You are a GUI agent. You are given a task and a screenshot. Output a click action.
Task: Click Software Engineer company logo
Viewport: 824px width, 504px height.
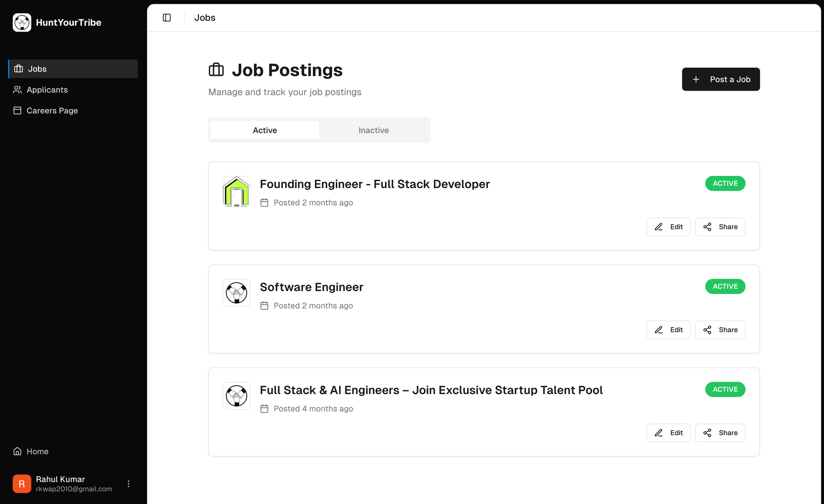click(x=236, y=293)
